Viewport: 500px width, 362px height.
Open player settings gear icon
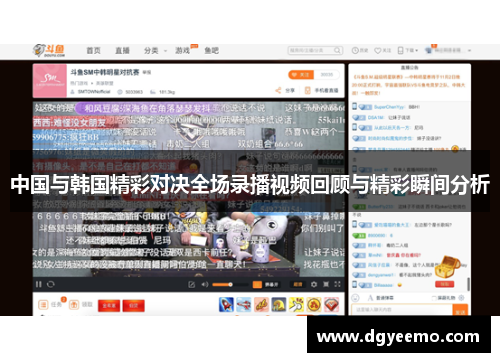314,284
